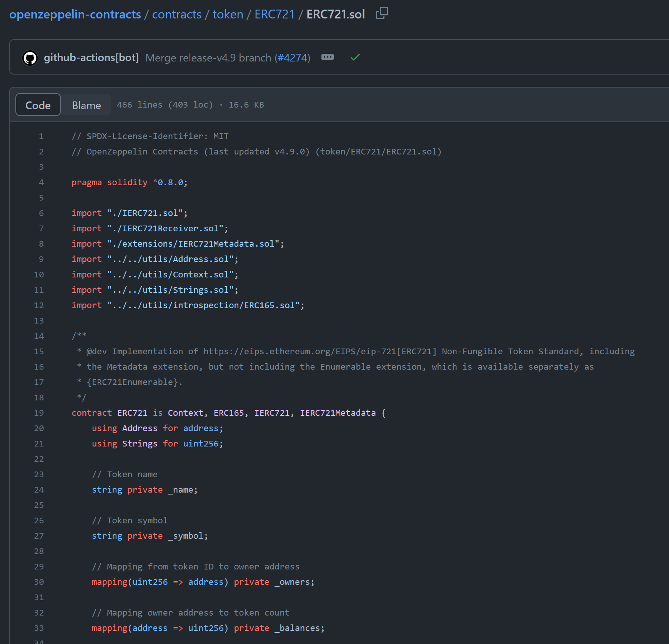Switch to the Blame view tab
This screenshot has width=669, height=644.
point(87,105)
